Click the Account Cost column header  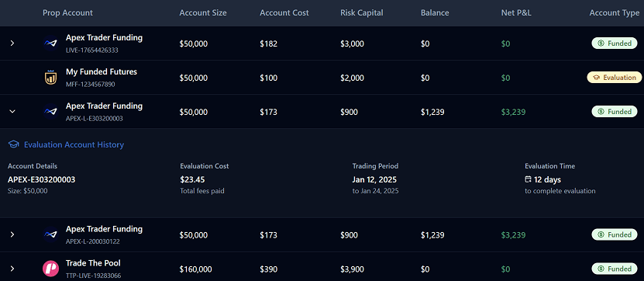(x=284, y=12)
